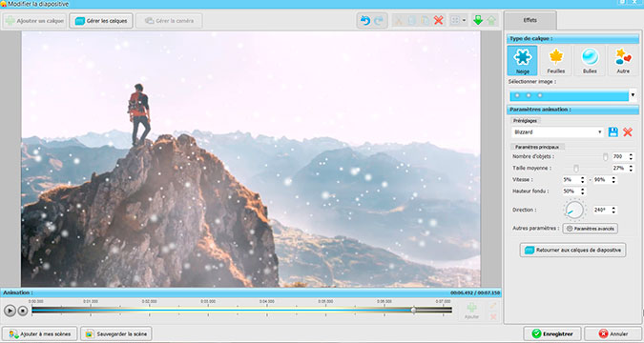Click Hauteur fondu spinner arrows
The image size is (644, 343).
(583, 192)
